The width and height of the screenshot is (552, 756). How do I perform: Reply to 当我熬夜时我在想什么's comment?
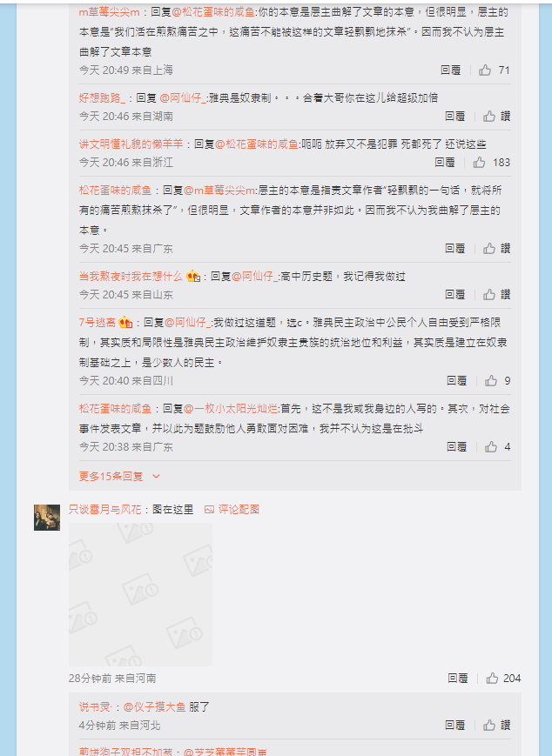tap(454, 295)
